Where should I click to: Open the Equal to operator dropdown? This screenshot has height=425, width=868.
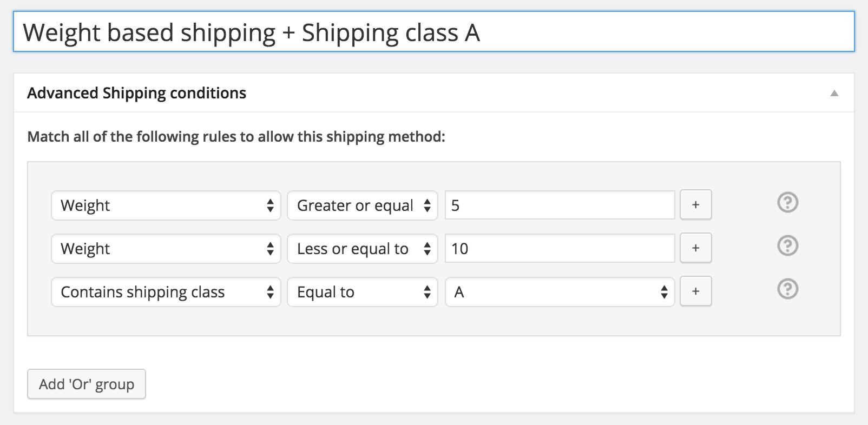click(363, 292)
